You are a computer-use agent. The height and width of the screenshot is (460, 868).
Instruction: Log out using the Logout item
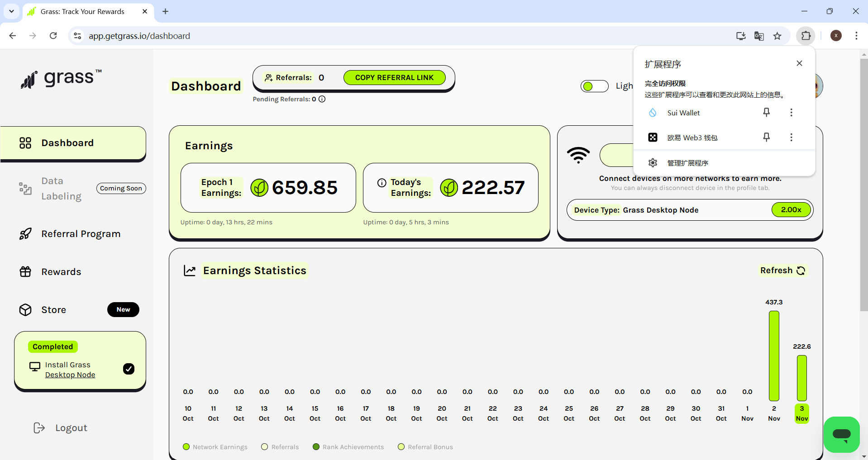[61, 428]
